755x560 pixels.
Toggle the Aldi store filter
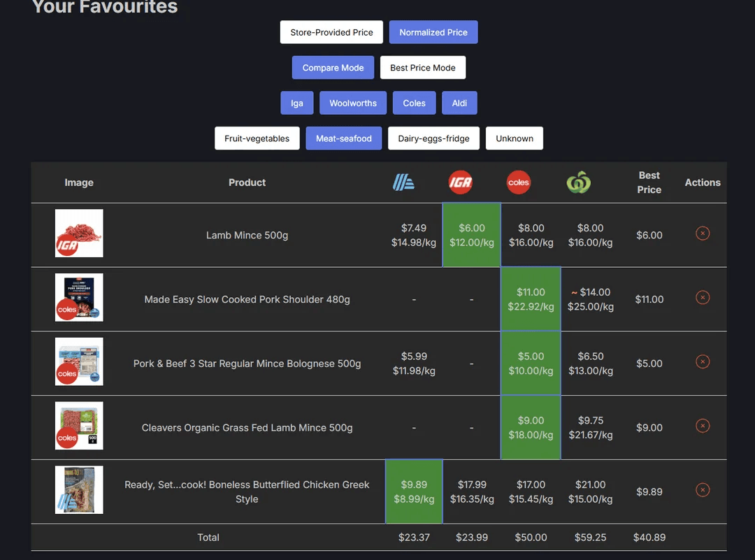459,103
